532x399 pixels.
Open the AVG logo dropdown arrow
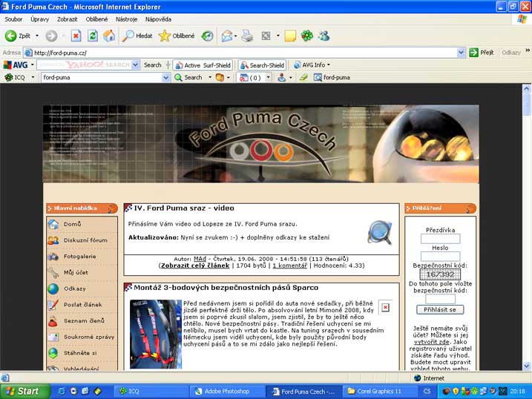(x=33, y=65)
